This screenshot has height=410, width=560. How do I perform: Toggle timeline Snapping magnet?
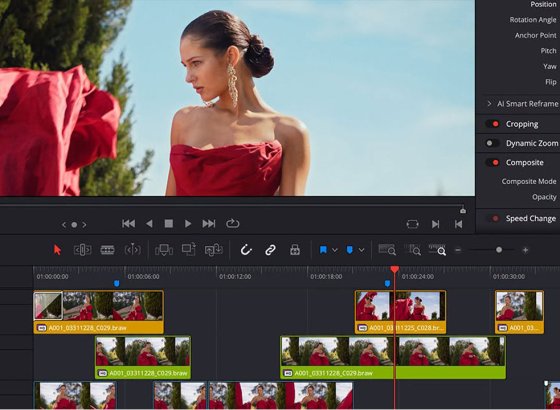246,250
